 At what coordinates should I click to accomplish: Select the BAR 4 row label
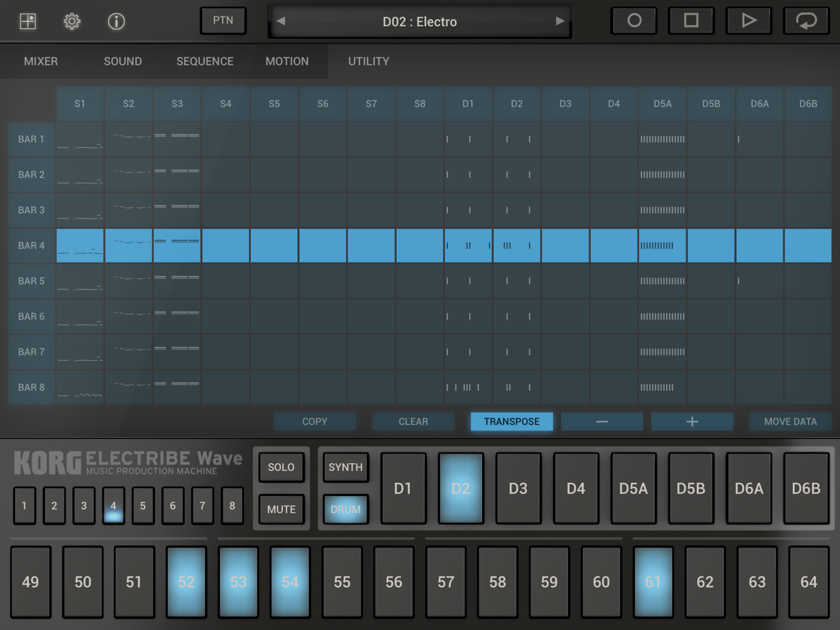tap(31, 246)
